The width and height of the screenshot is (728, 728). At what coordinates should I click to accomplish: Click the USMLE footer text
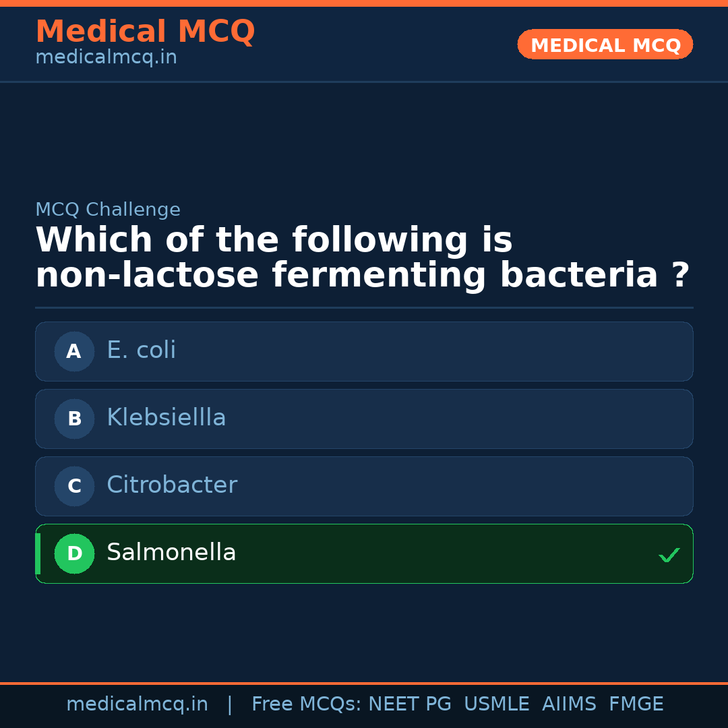pyautogui.click(x=496, y=704)
